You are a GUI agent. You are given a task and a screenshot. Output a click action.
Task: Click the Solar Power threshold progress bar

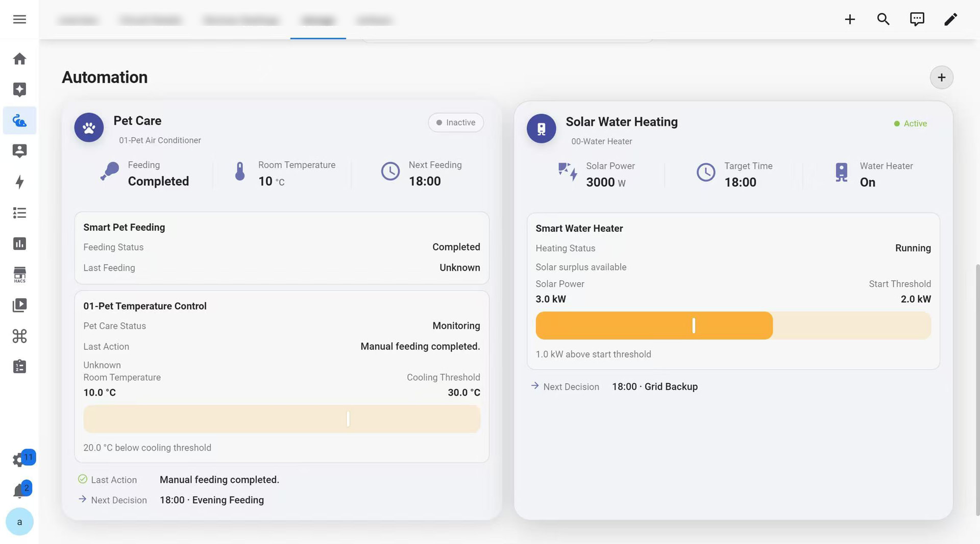point(733,326)
